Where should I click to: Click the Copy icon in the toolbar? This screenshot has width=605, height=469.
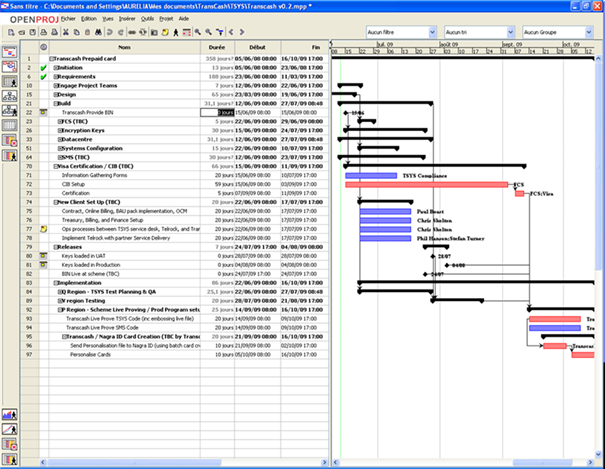[x=76, y=32]
